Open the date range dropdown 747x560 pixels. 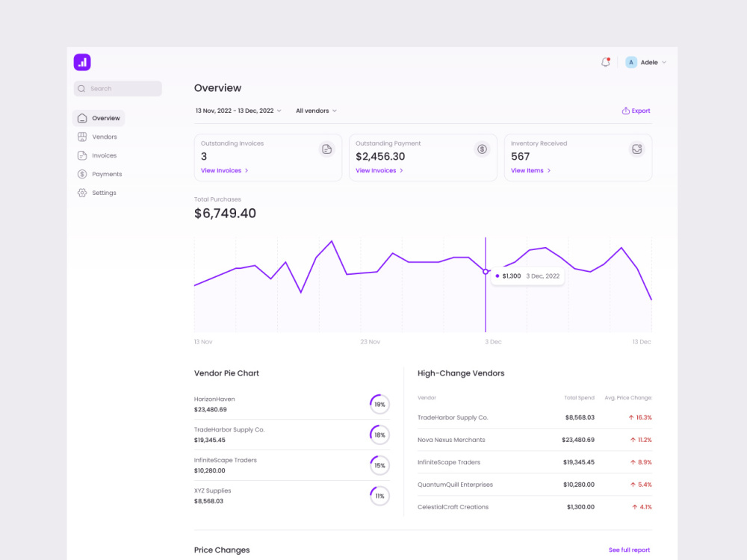point(238,111)
